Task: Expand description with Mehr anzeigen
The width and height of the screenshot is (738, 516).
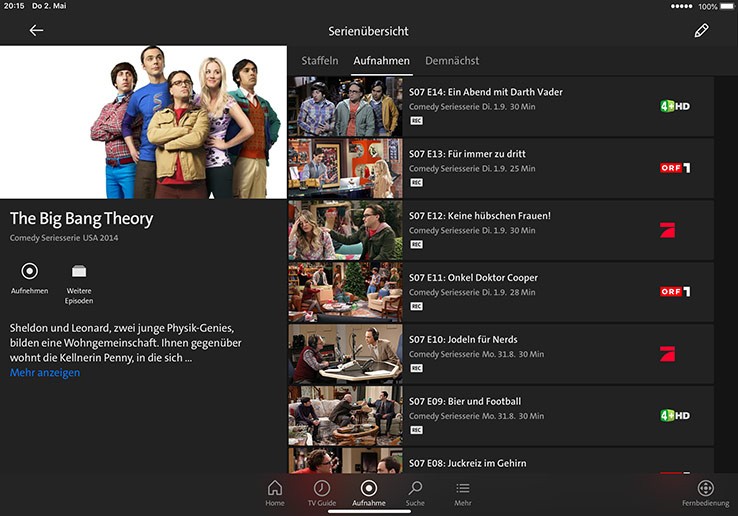Action: coord(45,373)
